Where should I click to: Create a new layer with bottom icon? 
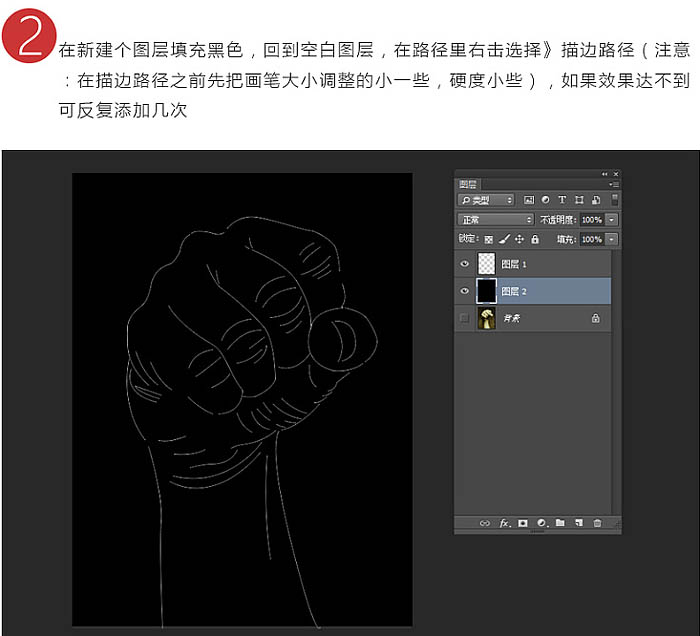point(579,523)
